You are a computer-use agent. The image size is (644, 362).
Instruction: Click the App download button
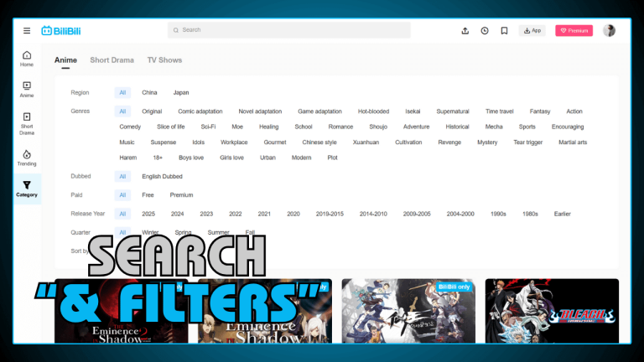pyautogui.click(x=532, y=31)
